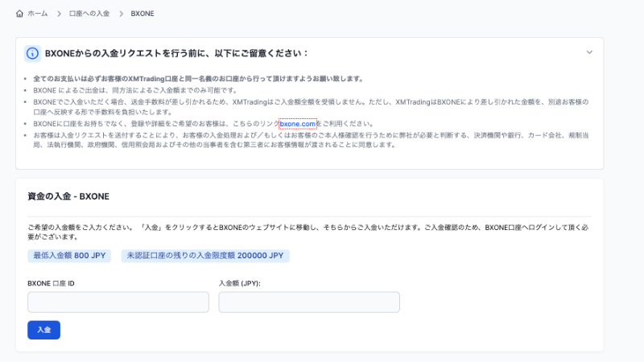This screenshot has width=644, height=362.
Task: Click the ご希望の入金額をご入力ください instruction text
Action: click(308, 232)
